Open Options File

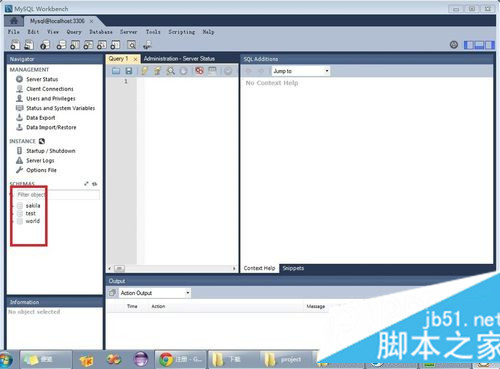click(x=41, y=170)
